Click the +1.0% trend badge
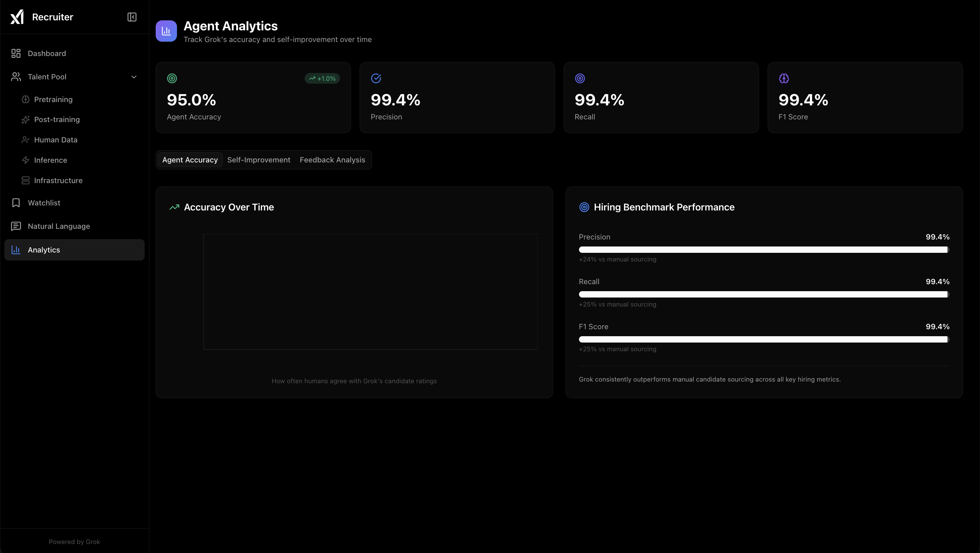The height and width of the screenshot is (553, 980). [x=322, y=78]
